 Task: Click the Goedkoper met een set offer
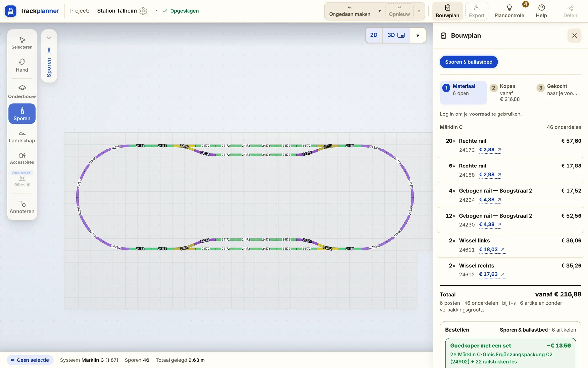[510, 353]
